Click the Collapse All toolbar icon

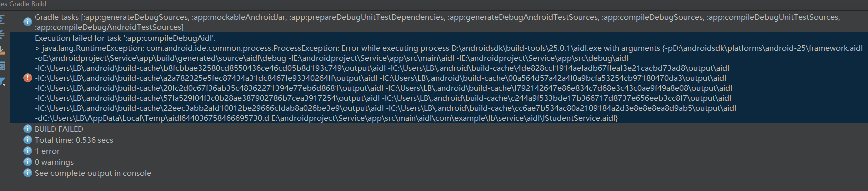(x=2, y=35)
